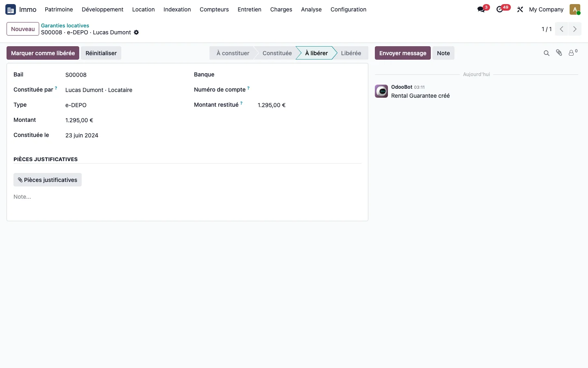Go to the next record arrow
The image size is (588, 368).
pos(575,29)
